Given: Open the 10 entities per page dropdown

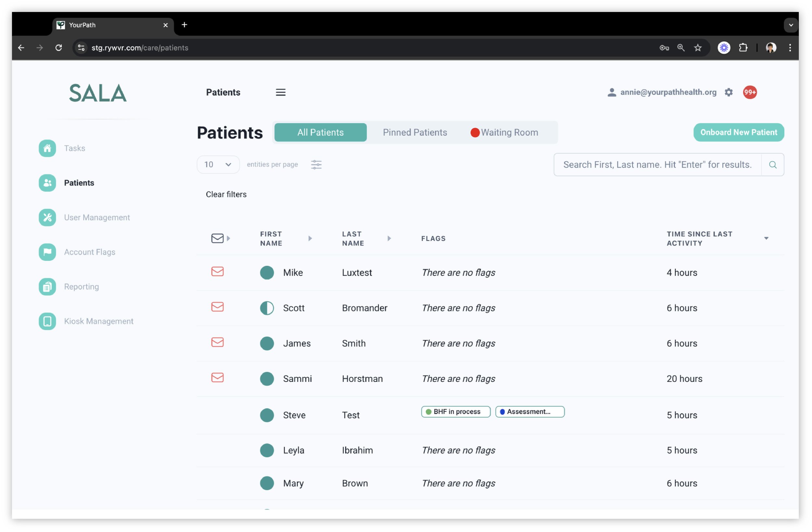Looking at the screenshot, I should [x=218, y=164].
